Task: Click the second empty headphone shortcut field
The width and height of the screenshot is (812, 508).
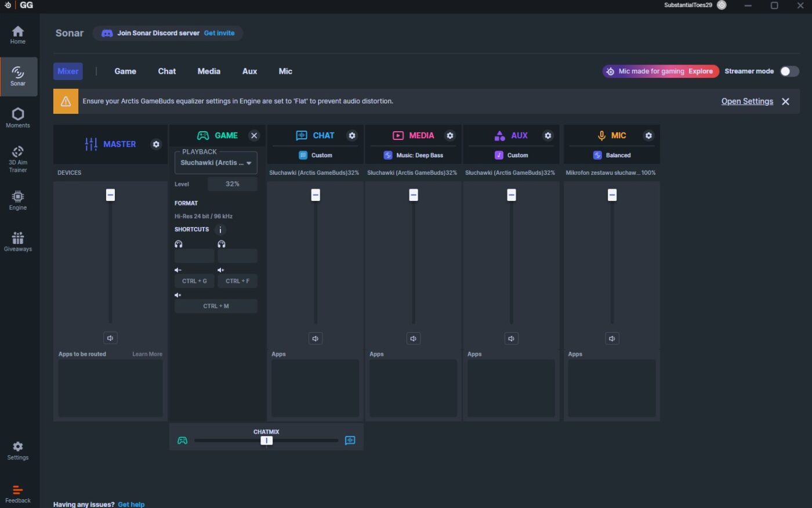Action: click(237, 256)
